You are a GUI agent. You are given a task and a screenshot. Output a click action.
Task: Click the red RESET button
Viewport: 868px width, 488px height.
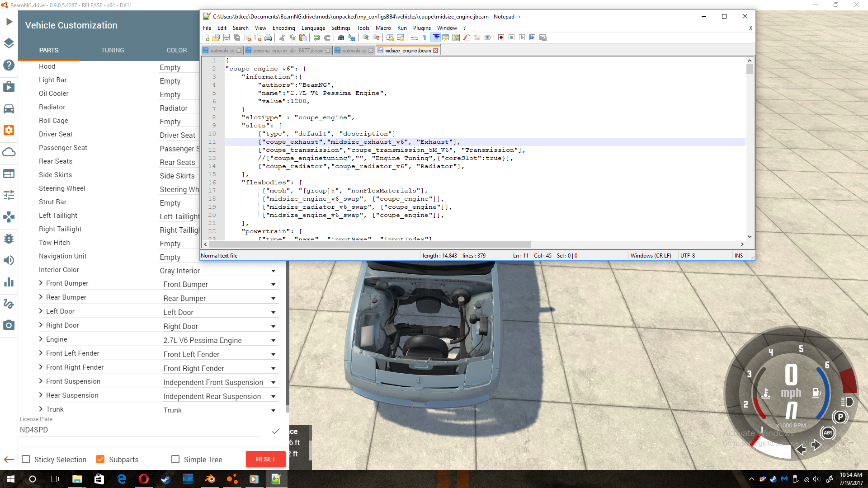265,459
